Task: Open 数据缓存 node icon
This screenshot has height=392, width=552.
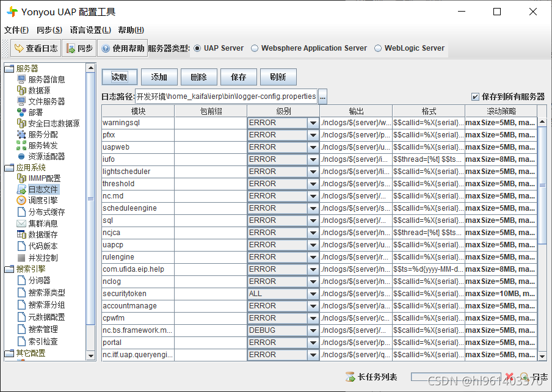Action: (21, 234)
